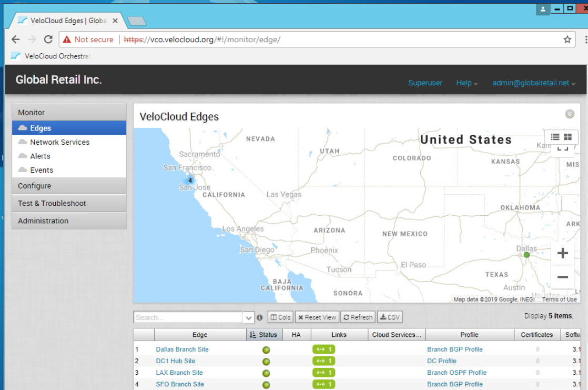Screen dimensions: 588x390
Task: Switch to list view icon on map
Action: pyautogui.click(x=555, y=137)
